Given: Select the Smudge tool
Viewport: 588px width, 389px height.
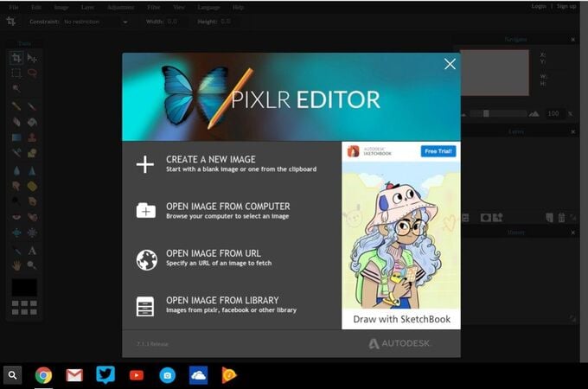Looking at the screenshot, I should (16, 186).
